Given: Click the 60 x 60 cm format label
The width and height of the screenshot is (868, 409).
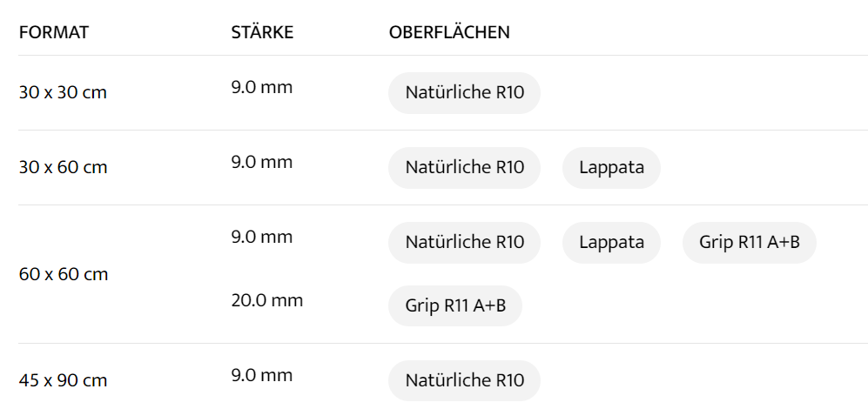Looking at the screenshot, I should pyautogui.click(x=63, y=274).
